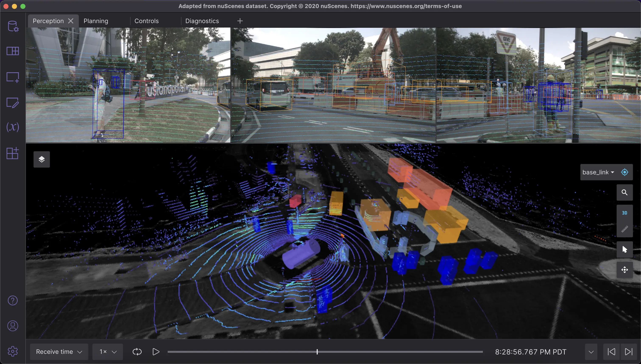The width and height of the screenshot is (641, 364).
Task: Open the layout panels icon in sidebar
Action: pos(13,51)
